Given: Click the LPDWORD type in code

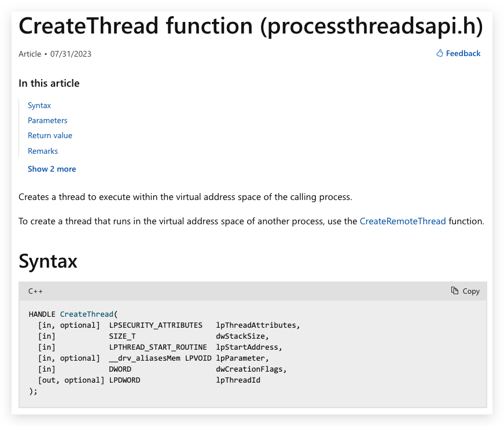Looking at the screenshot, I should [x=125, y=380].
